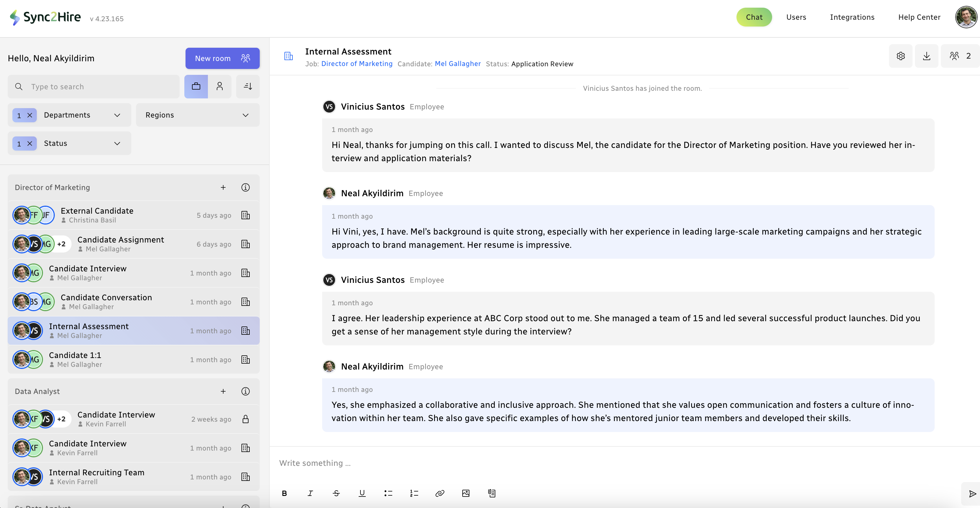980x508 pixels.
Task: Switch to jobs briefcase view
Action: click(x=196, y=86)
